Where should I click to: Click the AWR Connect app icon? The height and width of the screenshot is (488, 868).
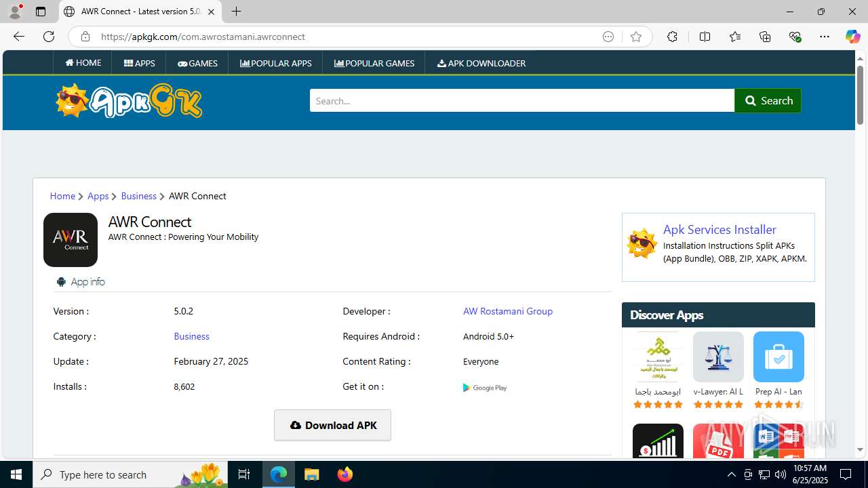pyautogui.click(x=71, y=240)
